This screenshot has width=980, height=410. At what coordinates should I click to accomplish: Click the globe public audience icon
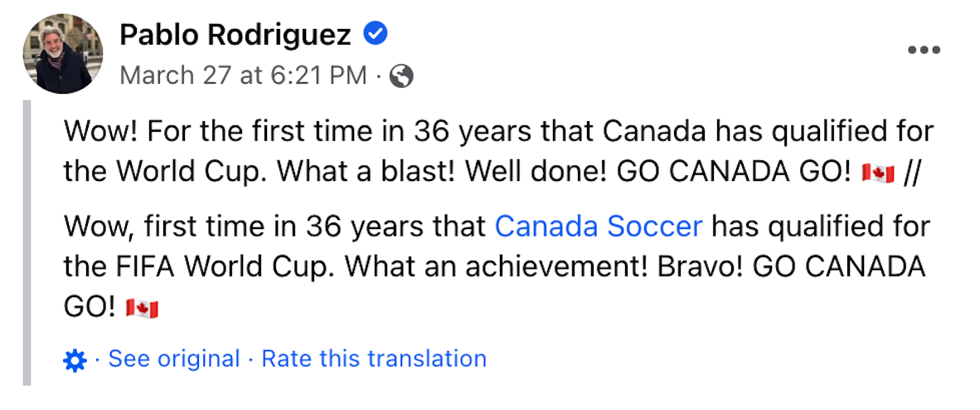click(401, 76)
